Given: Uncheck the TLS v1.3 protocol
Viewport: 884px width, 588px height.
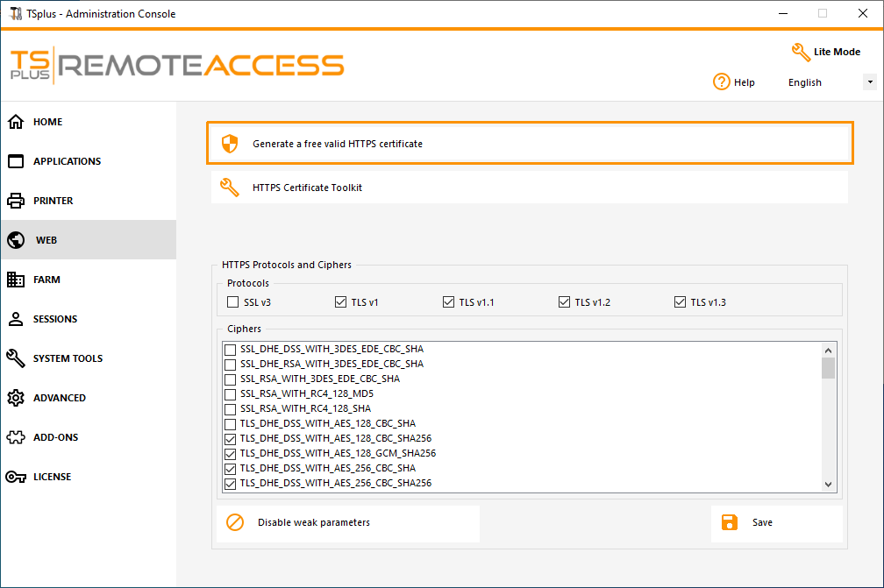Looking at the screenshot, I should (680, 301).
